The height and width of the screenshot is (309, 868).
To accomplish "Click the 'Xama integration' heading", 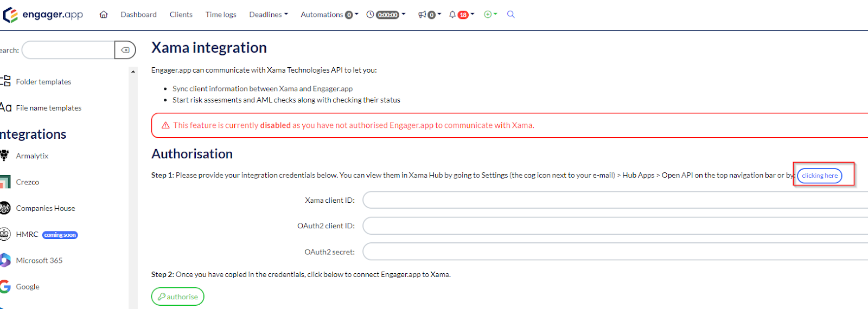I will 209,48.
